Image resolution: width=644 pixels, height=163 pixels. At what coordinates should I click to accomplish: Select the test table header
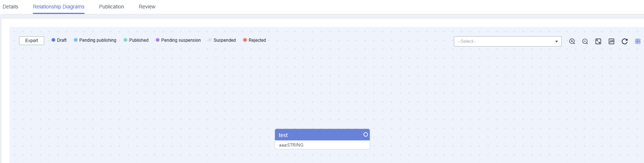tap(322, 135)
